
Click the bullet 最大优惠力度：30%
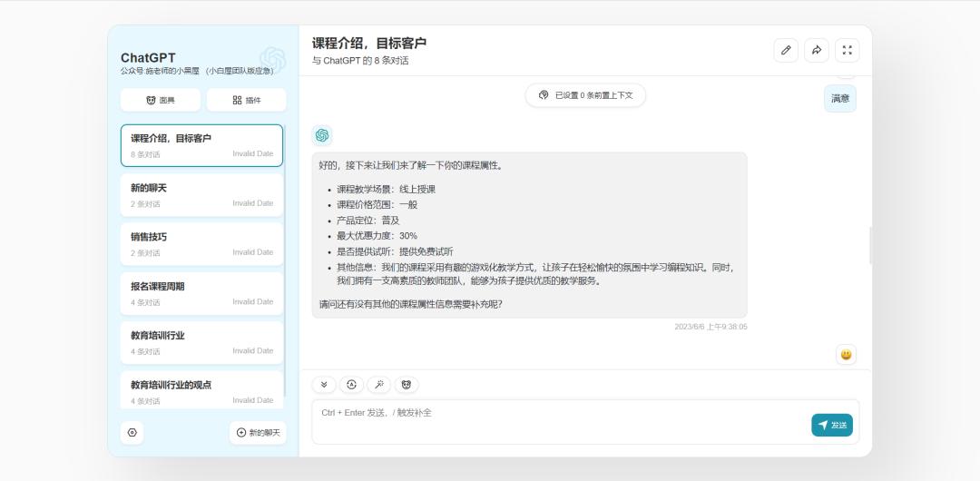(377, 236)
